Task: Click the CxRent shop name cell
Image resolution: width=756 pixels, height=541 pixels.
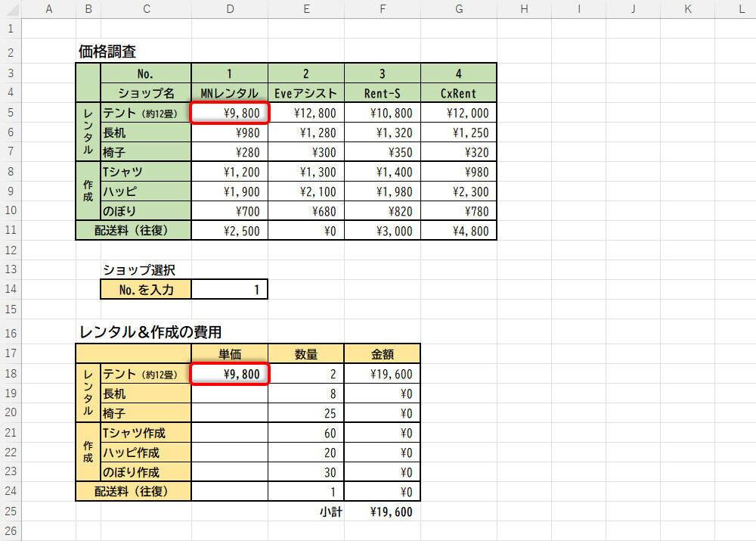Action: click(x=458, y=93)
